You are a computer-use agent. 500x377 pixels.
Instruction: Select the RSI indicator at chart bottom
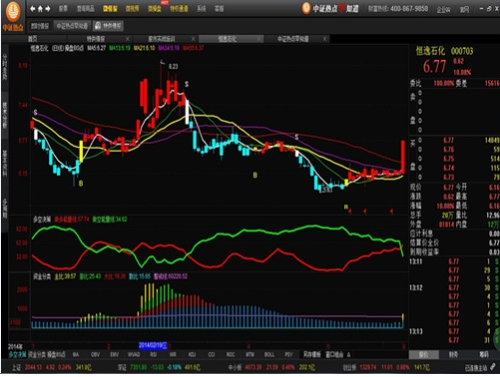tap(153, 355)
